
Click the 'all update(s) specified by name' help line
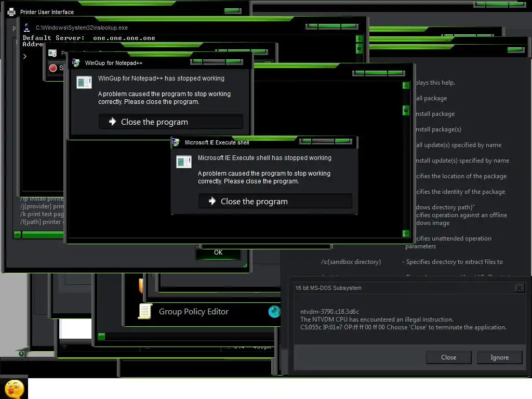[x=458, y=145]
